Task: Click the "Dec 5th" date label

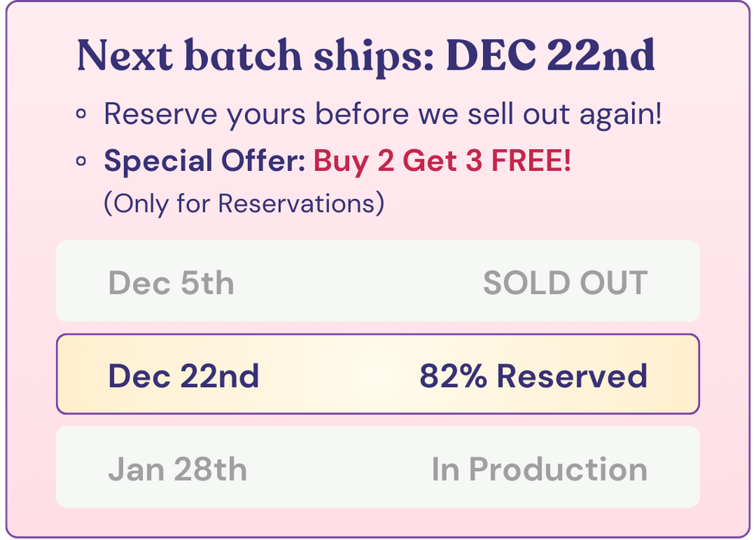Action: 171,283
